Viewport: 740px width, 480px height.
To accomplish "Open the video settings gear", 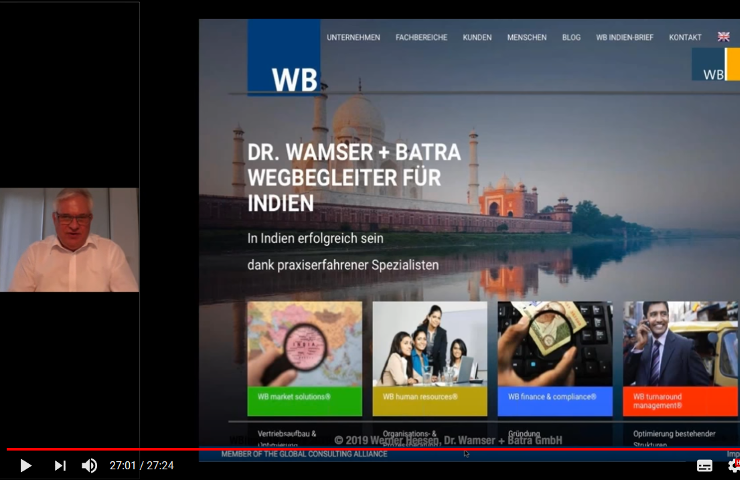I will [734, 465].
